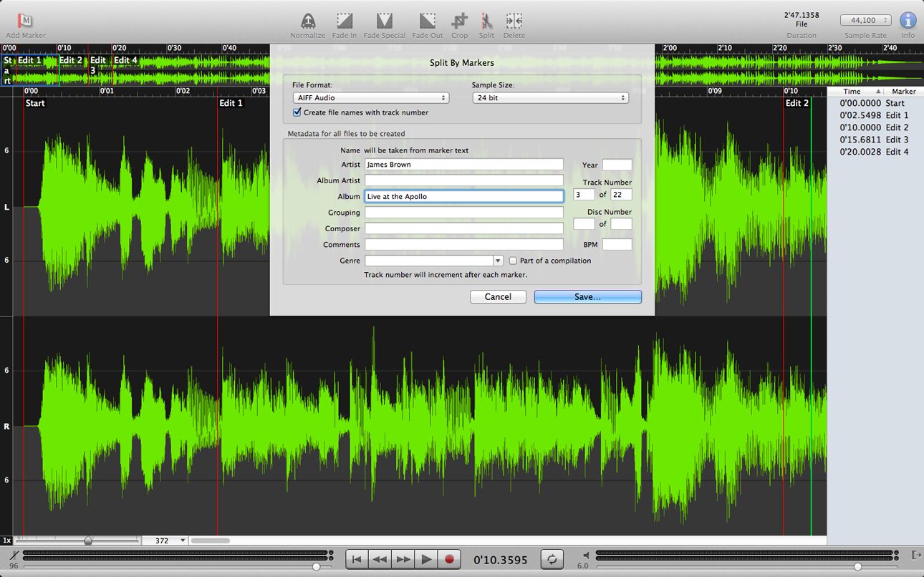Click the Fade Out icon
924x577 pixels.
pyautogui.click(x=428, y=21)
